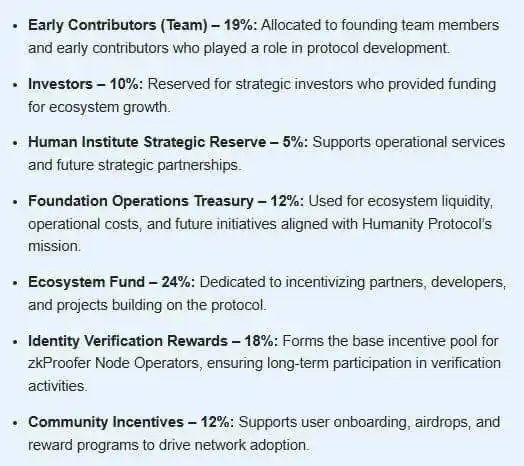Click the 'Ecosystem Fund – 24%' heading
The image size is (524, 466).
(x=112, y=282)
